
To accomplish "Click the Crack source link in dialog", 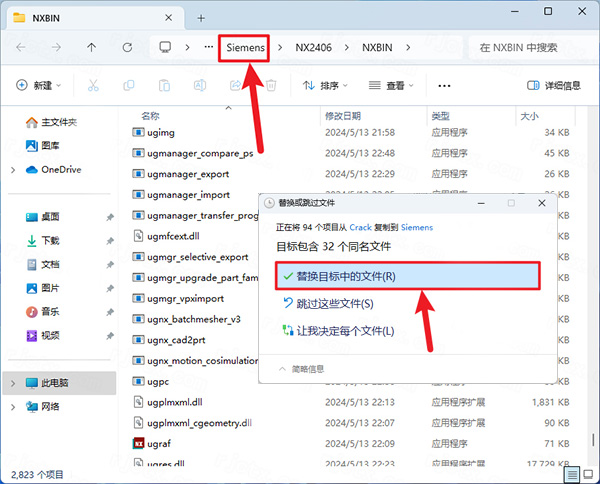I will click(x=360, y=227).
